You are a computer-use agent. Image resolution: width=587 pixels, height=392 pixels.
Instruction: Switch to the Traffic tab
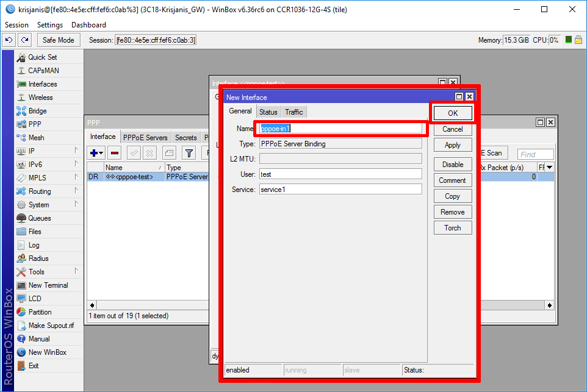(293, 112)
